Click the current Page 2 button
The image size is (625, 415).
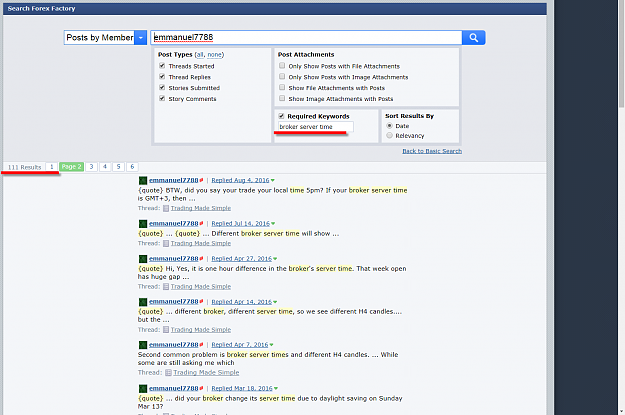(x=71, y=167)
